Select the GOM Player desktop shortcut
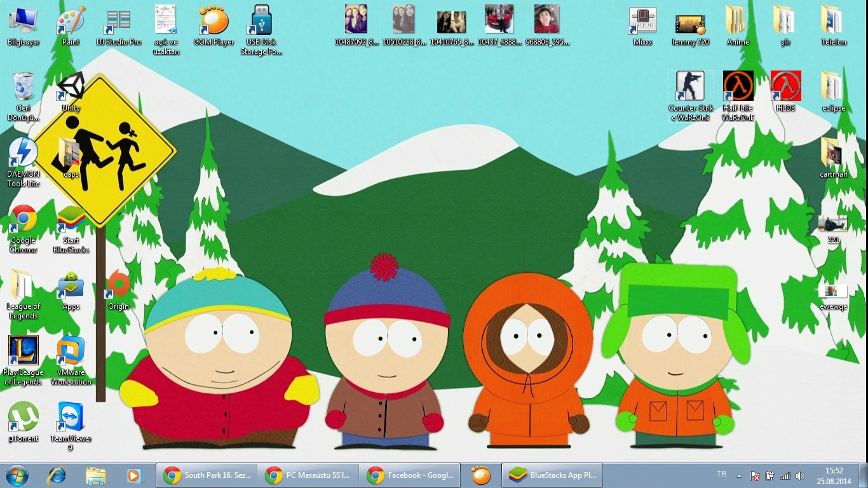Viewport: 868px width, 488px height. click(214, 26)
